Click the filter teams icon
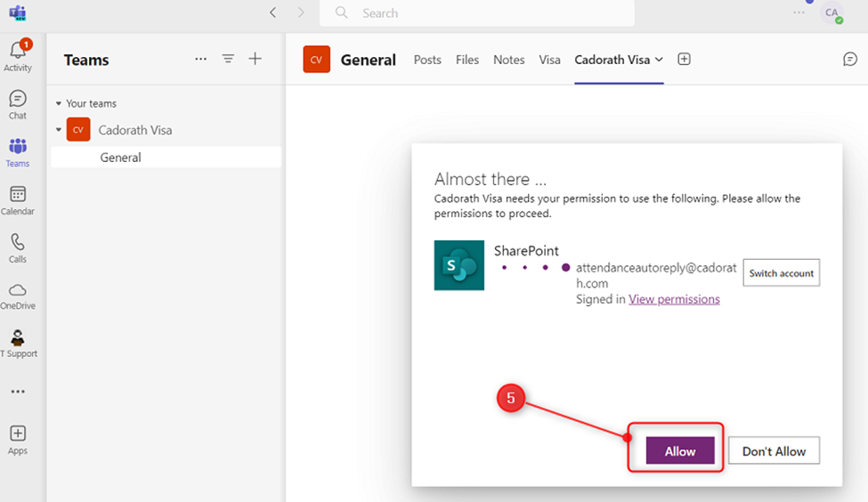The width and height of the screenshot is (868, 502). (x=228, y=59)
